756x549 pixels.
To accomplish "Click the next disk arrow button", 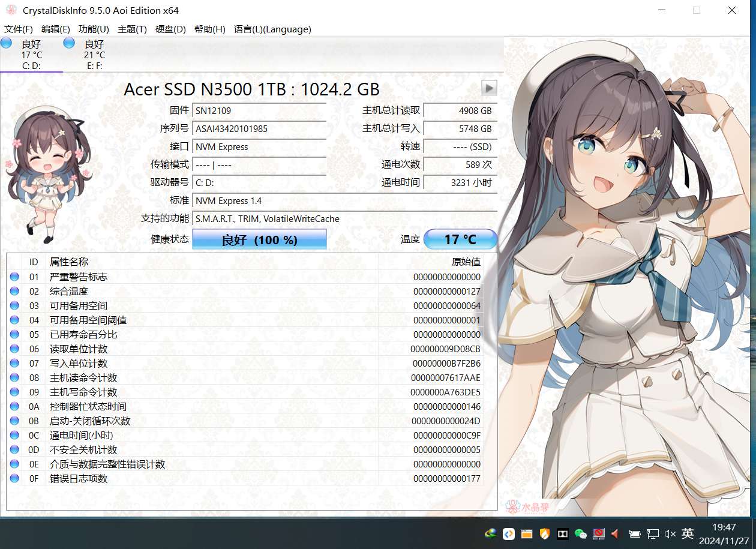I will [x=489, y=88].
